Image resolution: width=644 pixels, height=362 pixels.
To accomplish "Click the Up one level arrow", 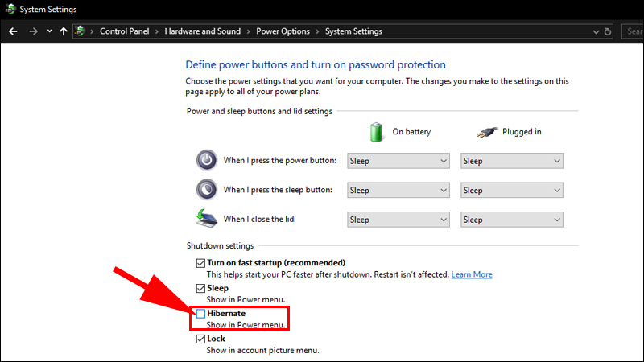I will click(64, 31).
